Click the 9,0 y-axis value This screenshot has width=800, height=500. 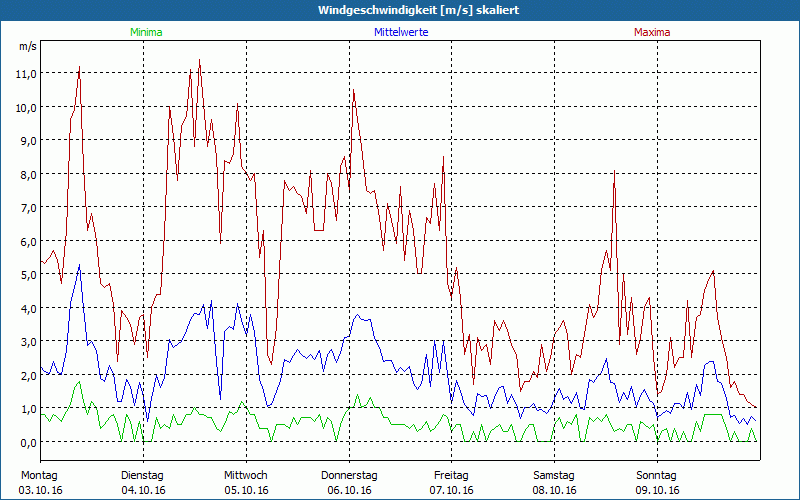pyautogui.click(x=28, y=140)
